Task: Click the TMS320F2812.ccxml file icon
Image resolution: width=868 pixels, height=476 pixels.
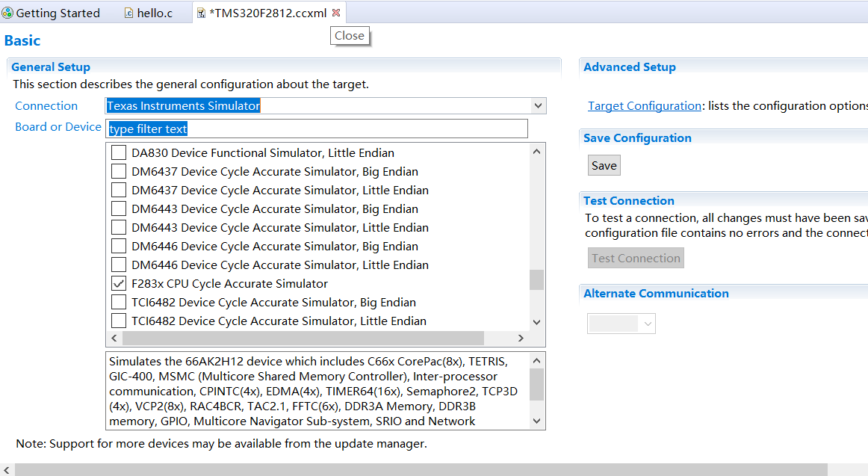Action: 201,13
